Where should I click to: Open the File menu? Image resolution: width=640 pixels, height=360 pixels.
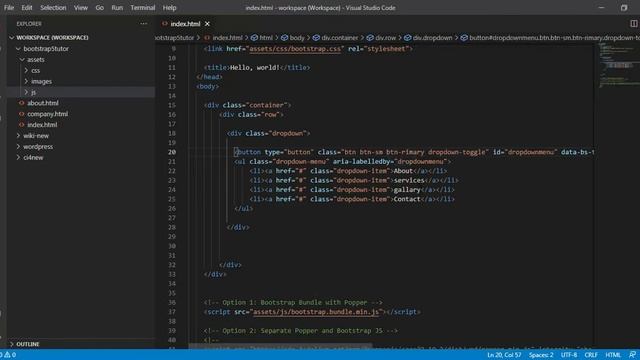pos(9,7)
